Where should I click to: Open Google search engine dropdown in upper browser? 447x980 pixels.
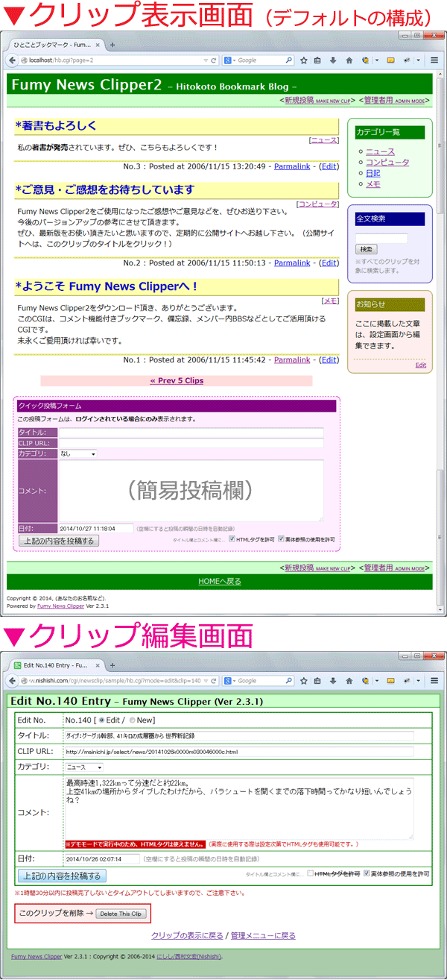tap(231, 60)
